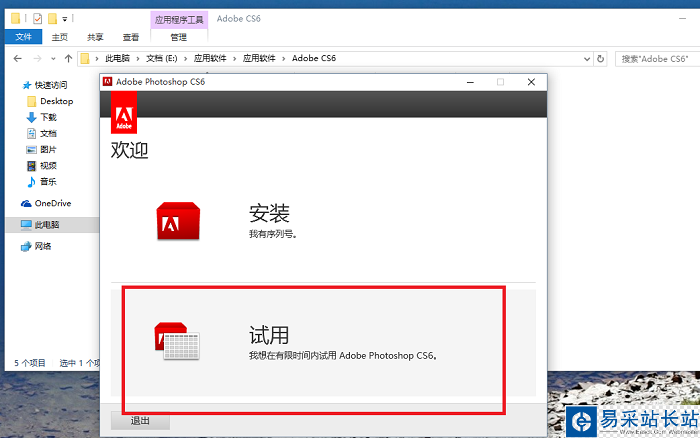Click the 应用程序工具 contextual tab header
This screenshot has height=438, width=700.
click(x=179, y=20)
